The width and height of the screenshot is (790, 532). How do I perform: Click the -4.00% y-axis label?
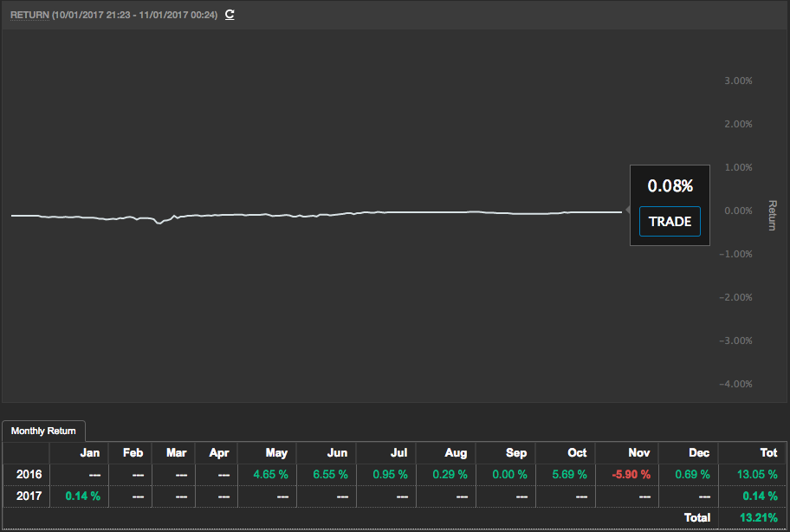(736, 384)
